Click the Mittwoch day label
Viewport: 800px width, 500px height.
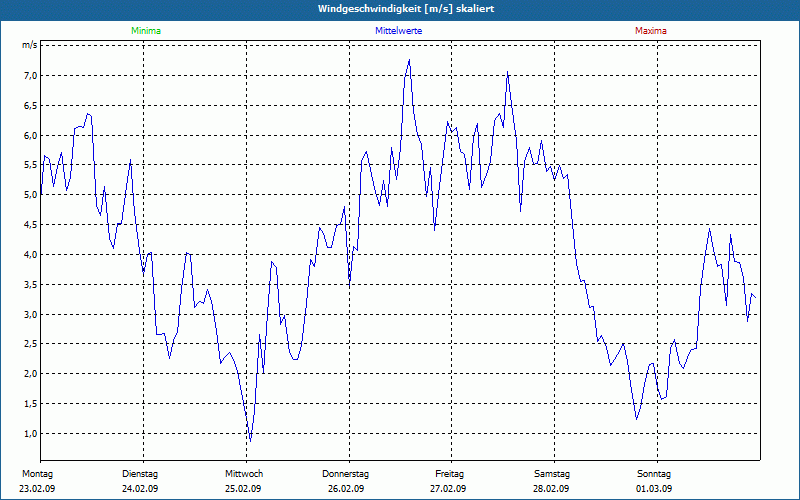click(x=244, y=474)
